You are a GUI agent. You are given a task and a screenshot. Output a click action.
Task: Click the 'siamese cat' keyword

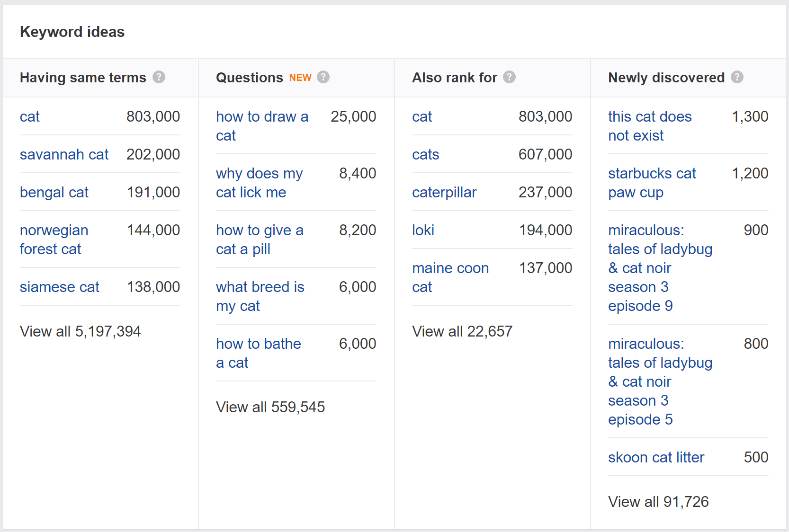[x=59, y=287]
